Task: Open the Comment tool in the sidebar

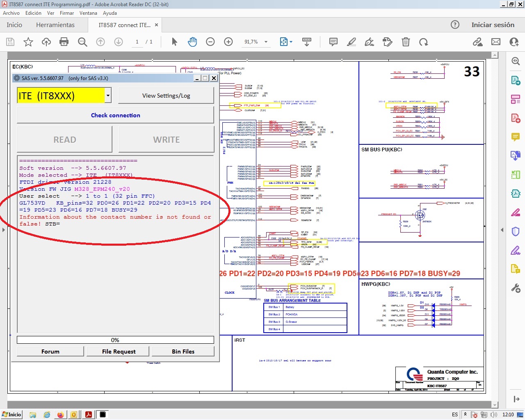Action: (516, 137)
